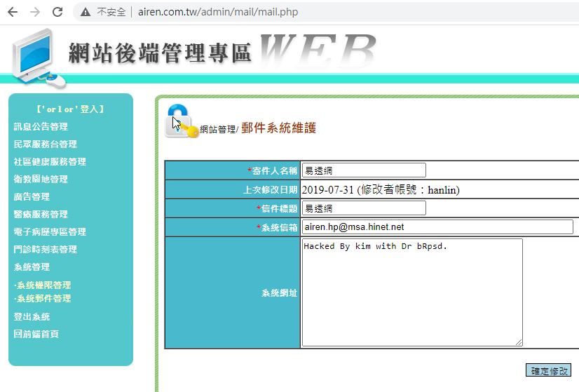Viewport: 579px width, 392px height.
Task: Open 醫療服務管理 in sidebar
Action: point(41,215)
